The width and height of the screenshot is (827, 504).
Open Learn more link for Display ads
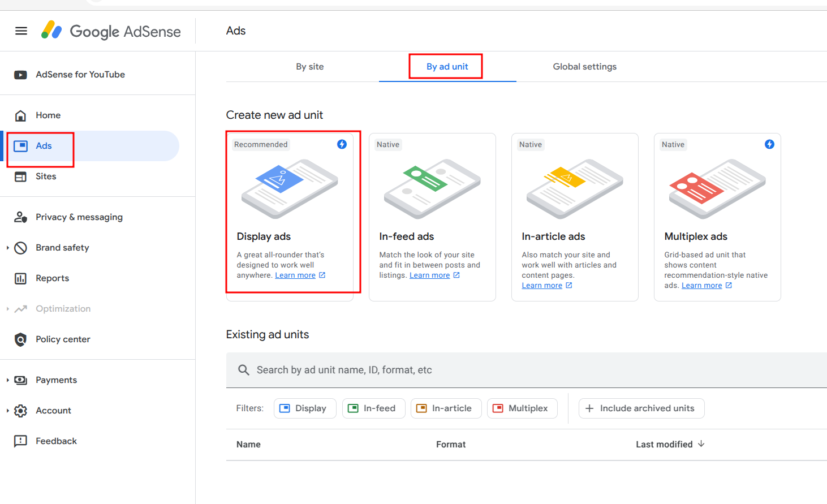(295, 275)
